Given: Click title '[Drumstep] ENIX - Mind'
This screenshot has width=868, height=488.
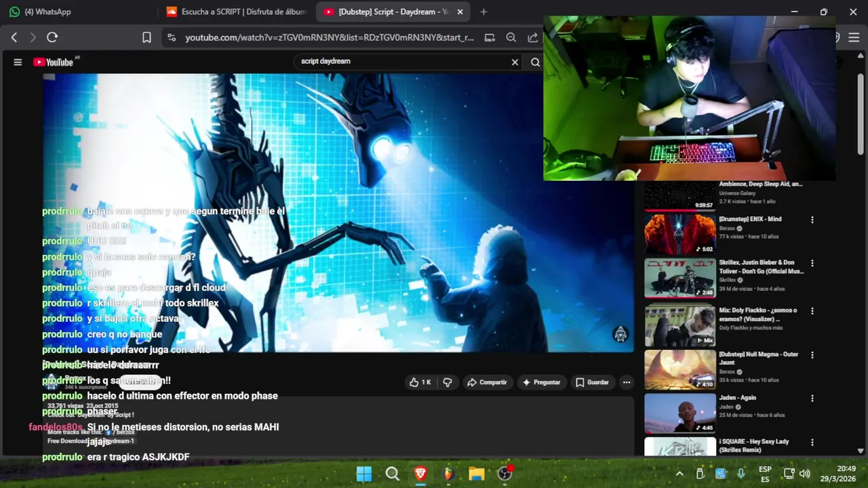Looking at the screenshot, I should pos(750,219).
